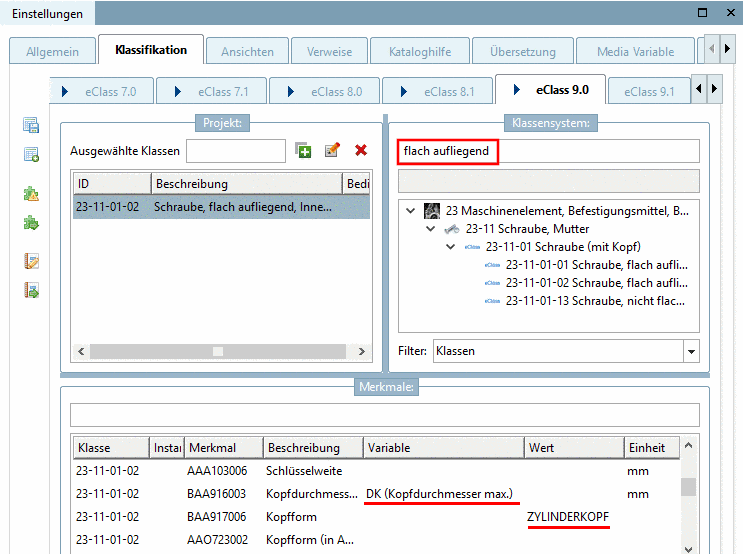This screenshot has width=743, height=554.
Task: Click the list export arrow icon in sidebar
Action: pos(31,290)
